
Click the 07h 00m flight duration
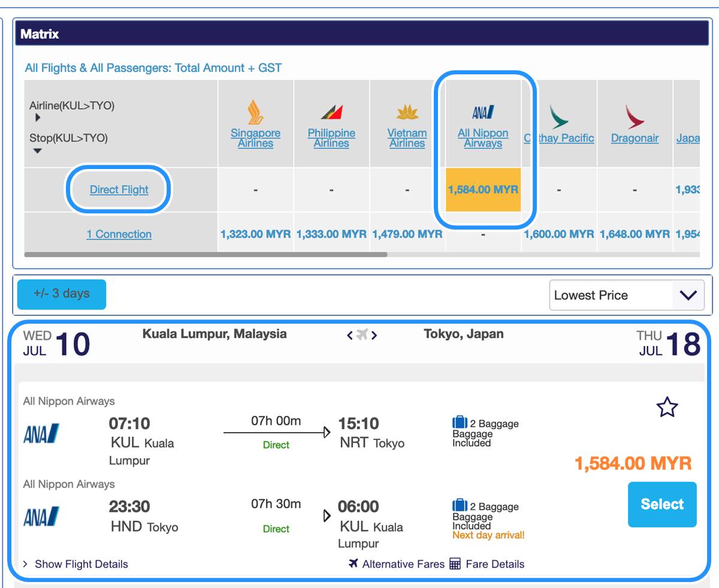(276, 421)
